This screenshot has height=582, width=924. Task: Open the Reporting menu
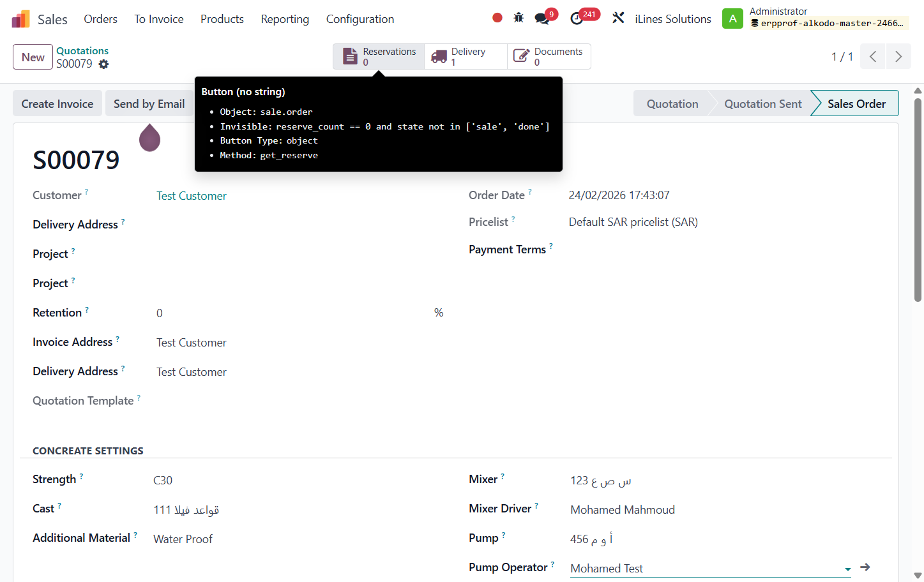[285, 19]
